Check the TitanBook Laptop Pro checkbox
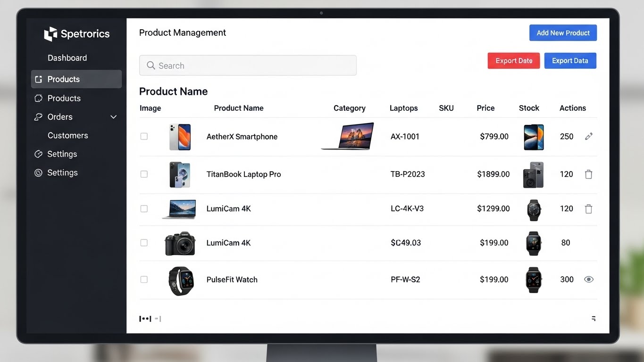 point(144,174)
